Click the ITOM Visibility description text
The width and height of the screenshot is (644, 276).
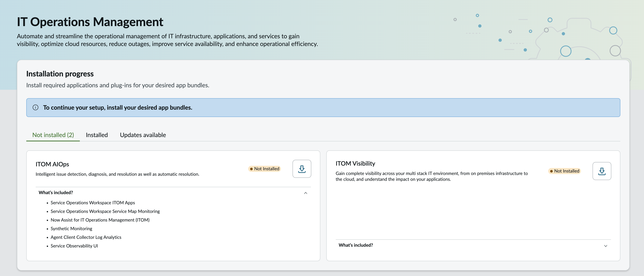coord(432,176)
